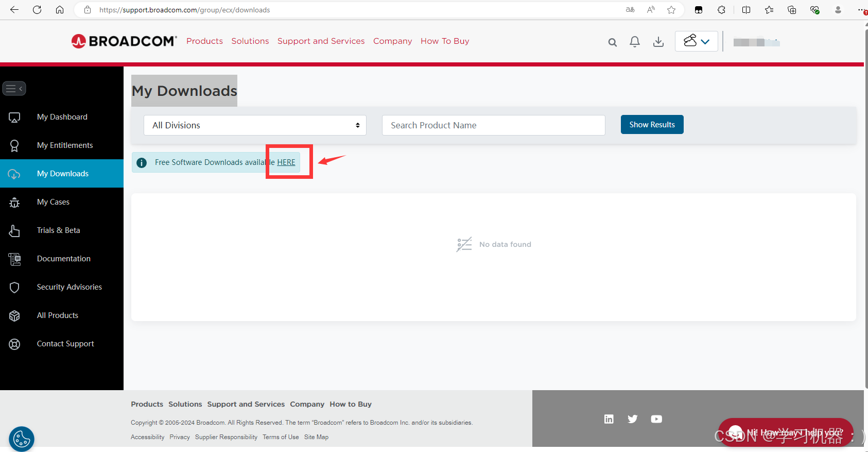This screenshot has width=868, height=452.
Task: Open Site Map footer link
Action: coord(316,437)
